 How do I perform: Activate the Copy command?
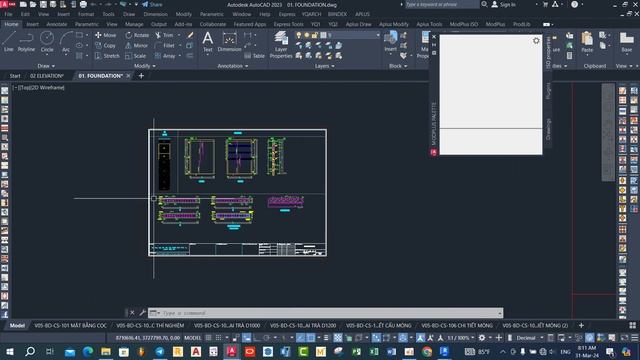(106, 45)
